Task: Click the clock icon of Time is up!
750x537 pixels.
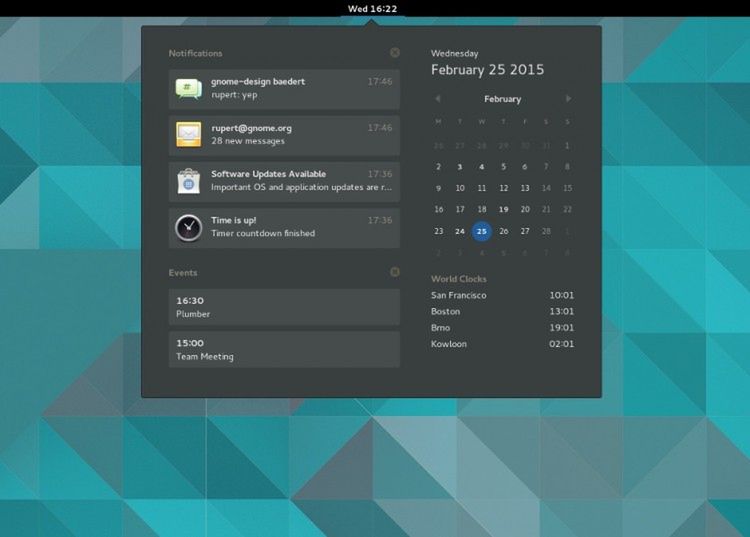Action: [x=188, y=228]
